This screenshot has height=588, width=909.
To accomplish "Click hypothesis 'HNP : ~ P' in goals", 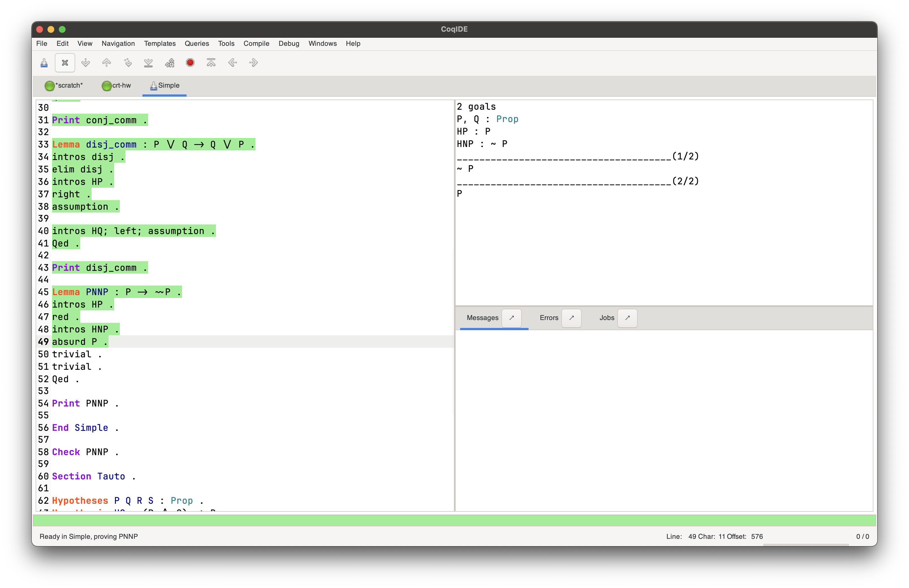I will [482, 144].
